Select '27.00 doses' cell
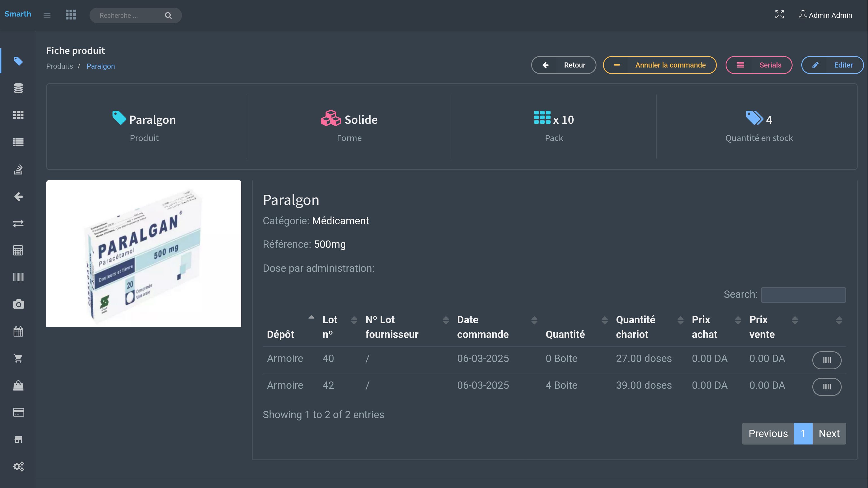 coord(644,358)
